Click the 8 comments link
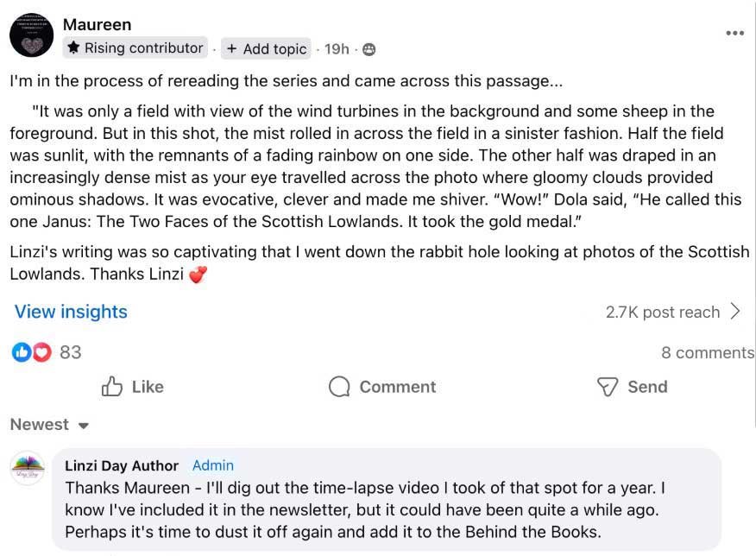 point(707,352)
